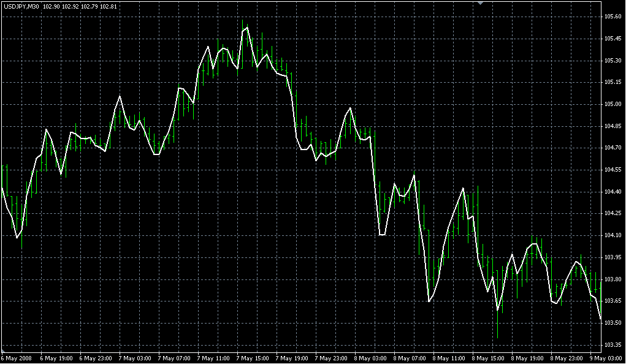Click the highest peak of the price line
The height and width of the screenshot is (364, 626).
[x=247, y=28]
